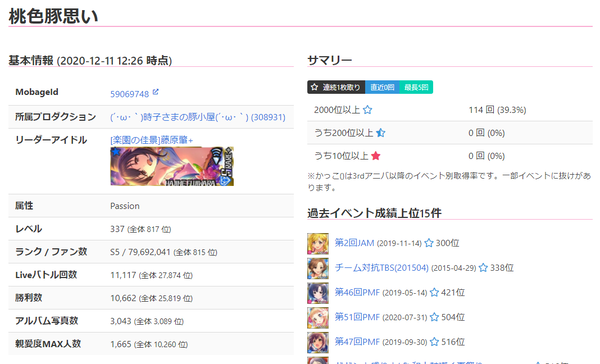This screenshot has width=600, height=364.
Task: Click idol thumbnail beside 第46回PMF
Action: coord(318,293)
